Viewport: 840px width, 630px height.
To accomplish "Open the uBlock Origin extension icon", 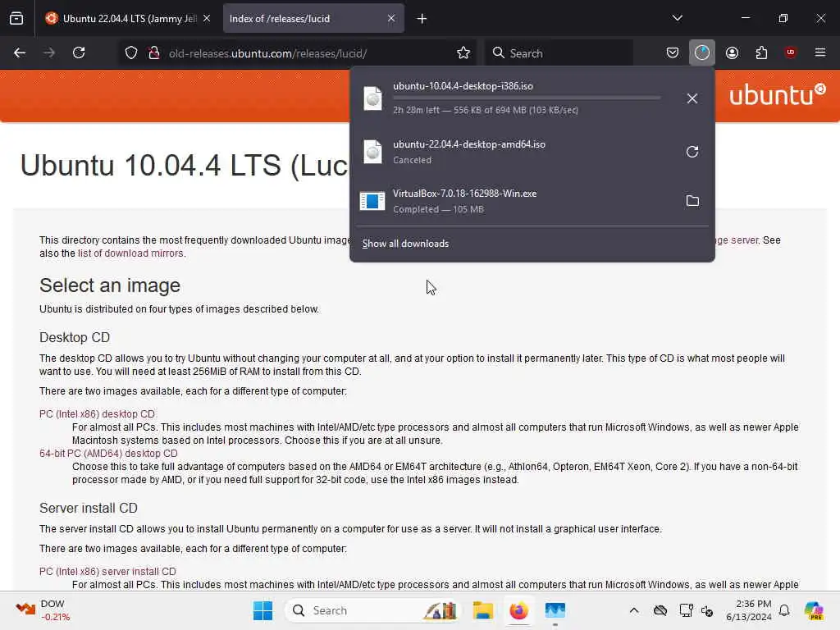I will [x=791, y=52].
